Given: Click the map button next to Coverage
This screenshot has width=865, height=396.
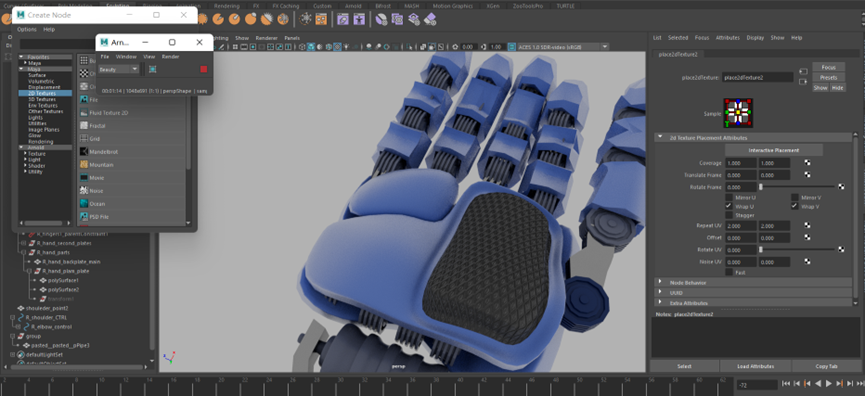Looking at the screenshot, I should point(808,163).
